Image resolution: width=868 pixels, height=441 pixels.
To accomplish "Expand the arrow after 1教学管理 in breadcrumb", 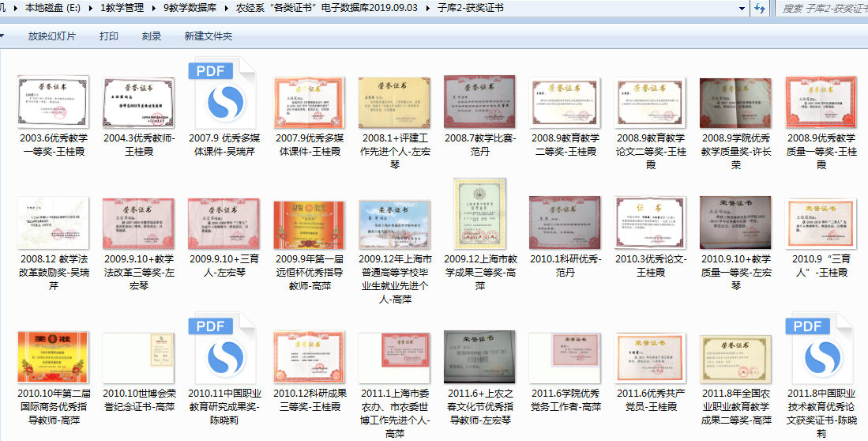I will pos(153,9).
